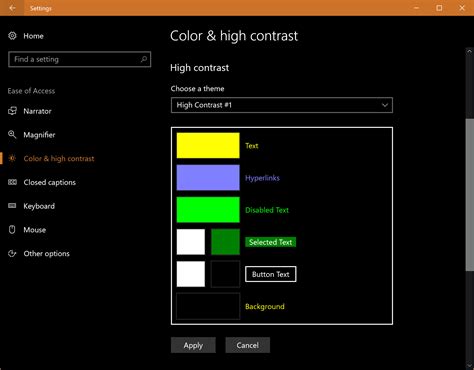Viewport: 474px width, 370px height.
Task: Click the scrollbar down arrow
Action: coord(470,366)
